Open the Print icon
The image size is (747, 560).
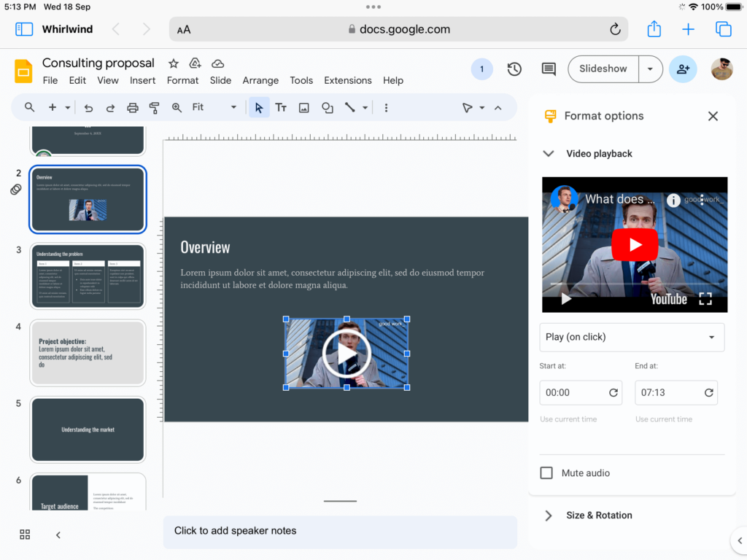[x=132, y=107]
